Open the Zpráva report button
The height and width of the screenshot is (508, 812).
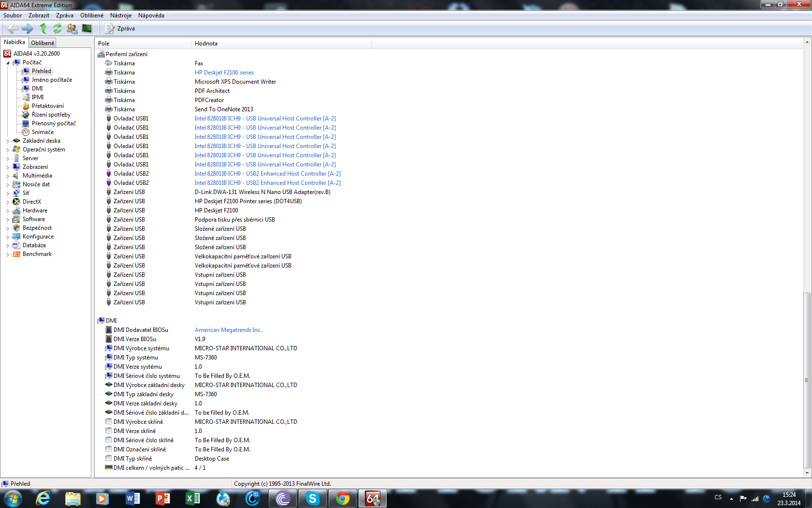120,29
